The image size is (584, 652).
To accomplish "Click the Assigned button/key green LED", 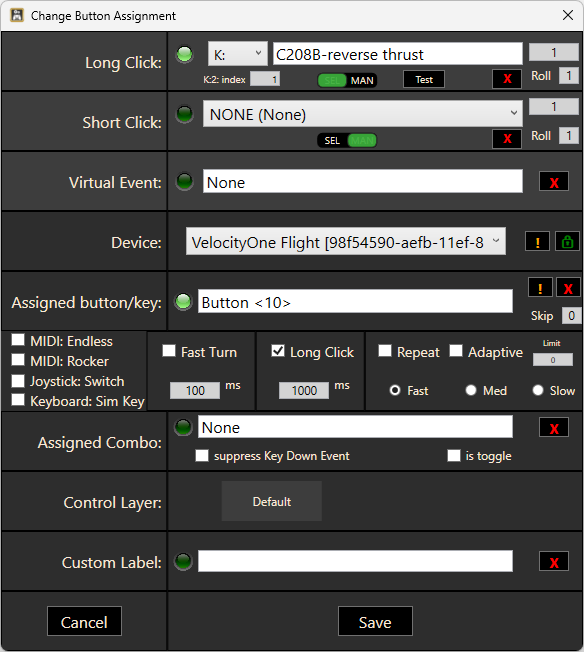I will pos(183,301).
